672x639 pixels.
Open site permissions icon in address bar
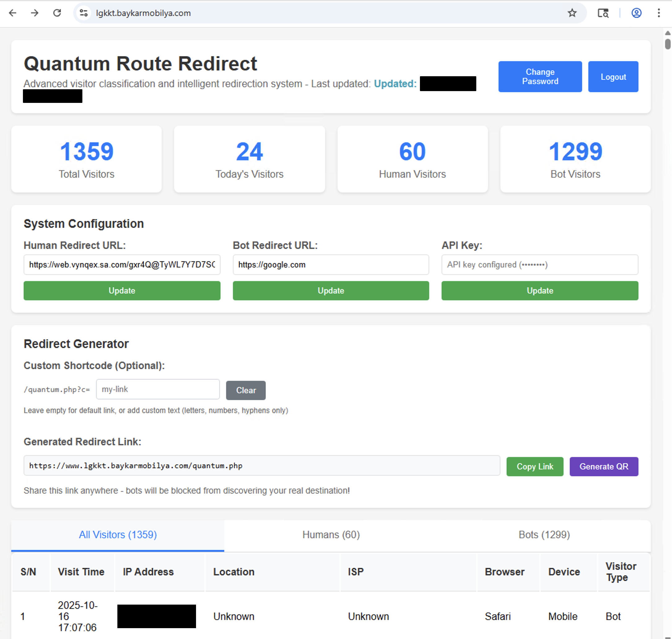[83, 13]
